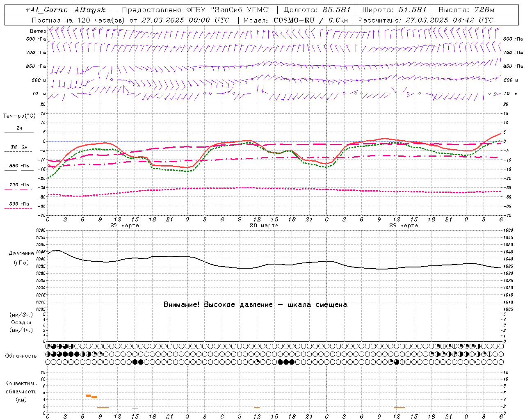Click the Давление pressure panel label
This screenshot has width=525, height=420.
[x=21, y=253]
